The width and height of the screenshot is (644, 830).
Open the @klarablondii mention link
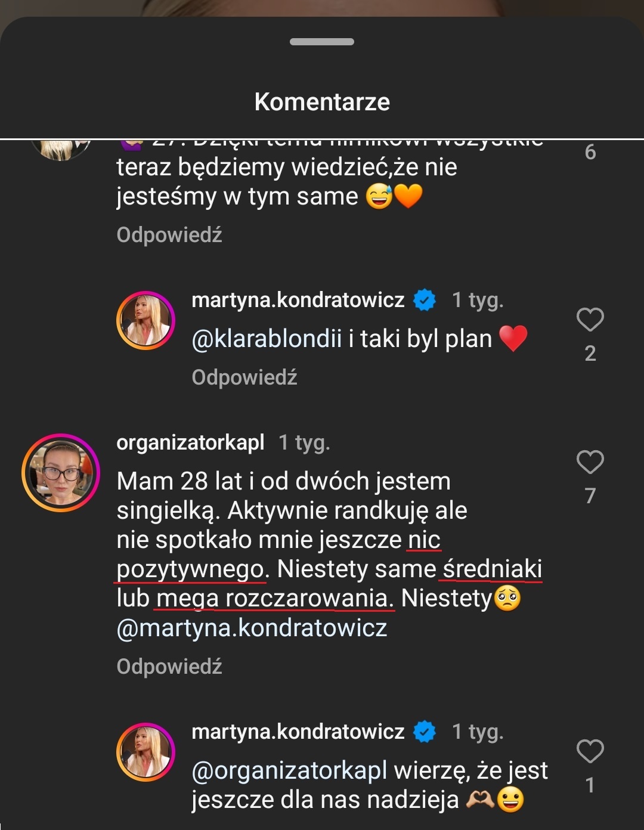267,339
